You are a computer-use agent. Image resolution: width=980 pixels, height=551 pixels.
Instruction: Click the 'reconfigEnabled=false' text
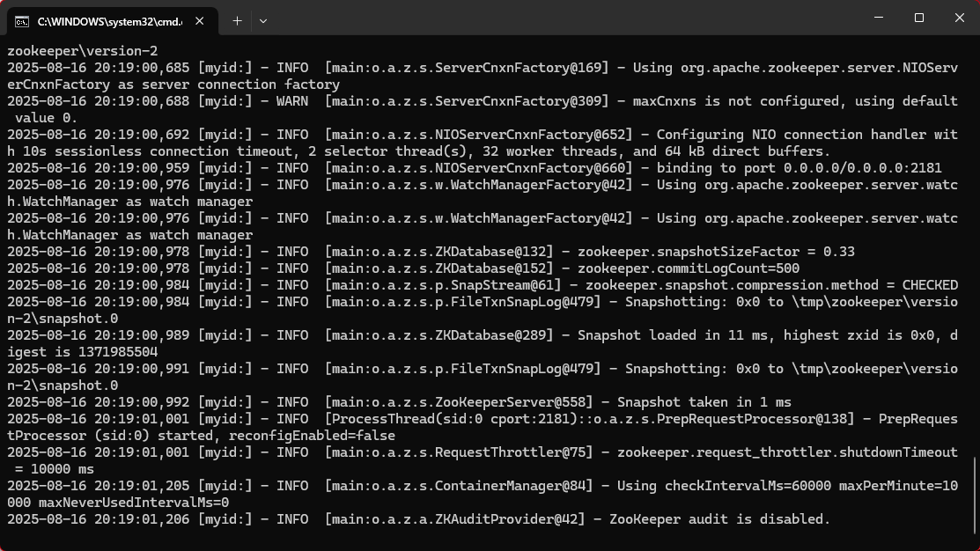[x=312, y=436]
